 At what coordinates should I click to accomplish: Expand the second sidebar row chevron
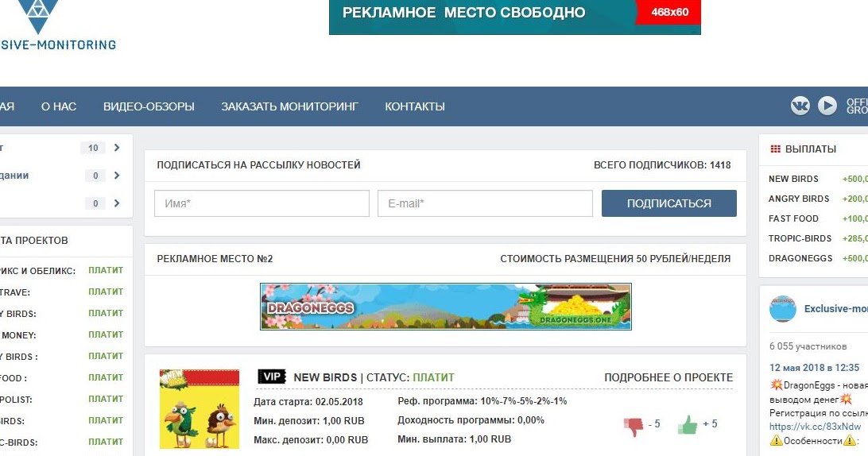click(117, 176)
